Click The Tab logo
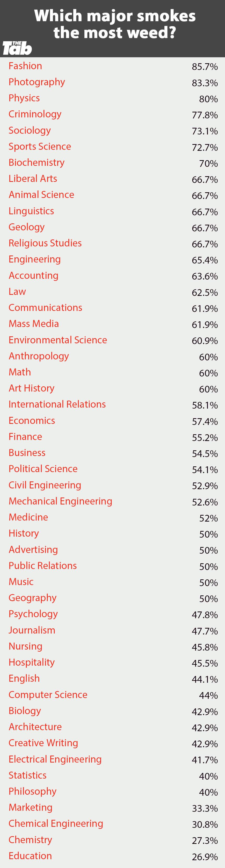 (x=17, y=48)
